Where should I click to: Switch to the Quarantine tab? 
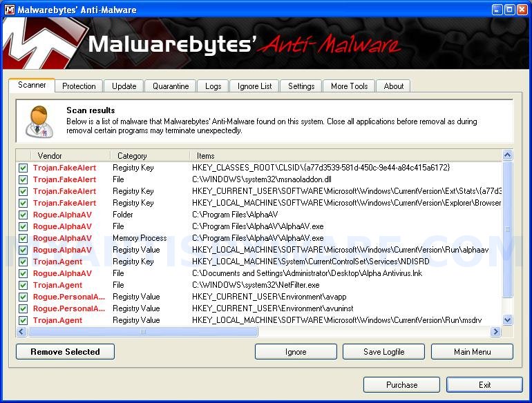click(171, 86)
